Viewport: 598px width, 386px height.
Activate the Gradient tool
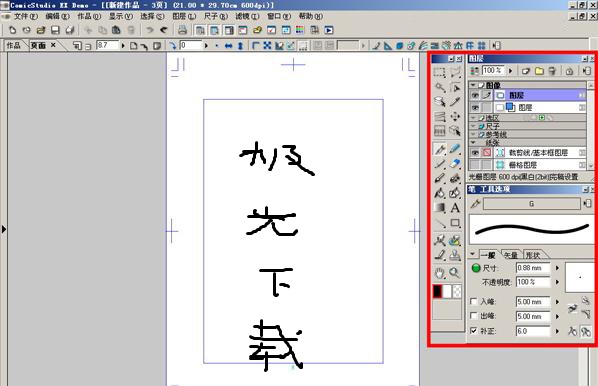(440, 208)
